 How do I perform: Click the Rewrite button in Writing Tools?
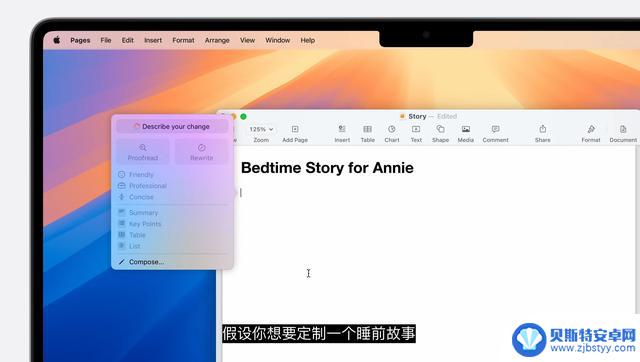(x=202, y=152)
